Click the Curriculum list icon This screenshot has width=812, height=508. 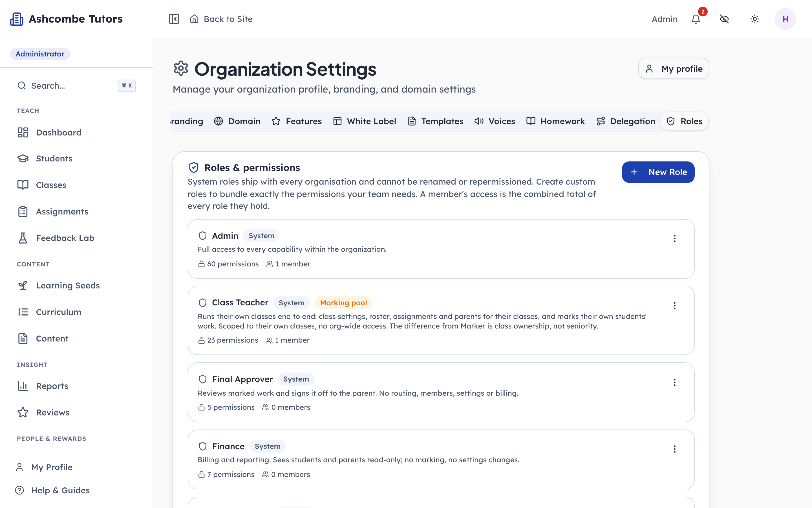23,312
